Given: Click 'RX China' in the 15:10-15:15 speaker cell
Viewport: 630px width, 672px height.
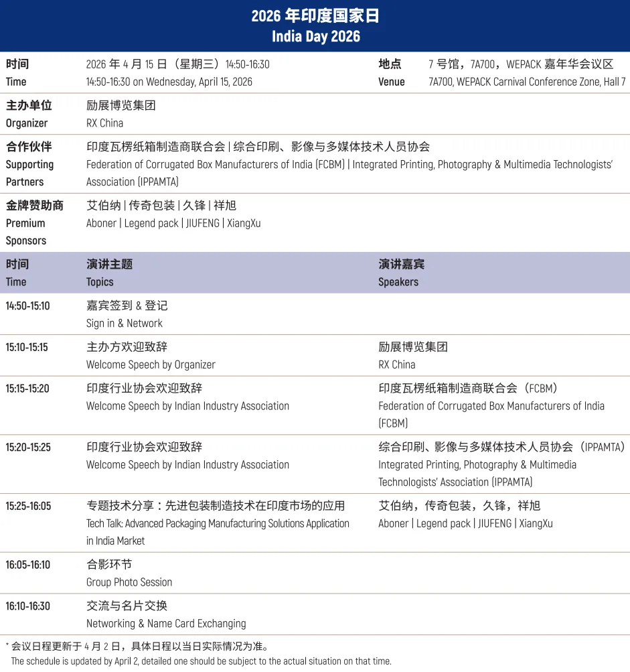Looking at the screenshot, I should [396, 364].
